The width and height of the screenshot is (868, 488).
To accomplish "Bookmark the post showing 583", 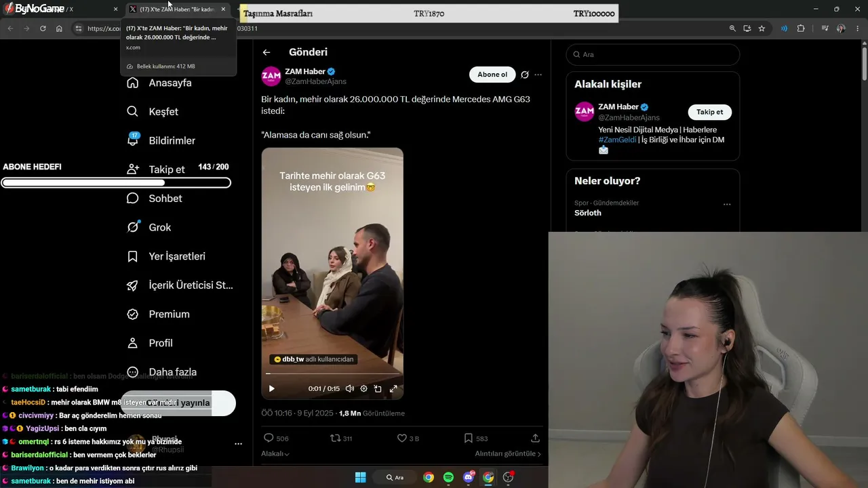I will [x=469, y=438].
